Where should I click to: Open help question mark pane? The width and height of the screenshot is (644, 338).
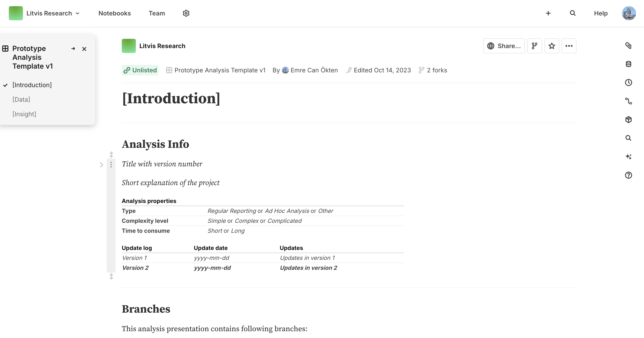629,175
